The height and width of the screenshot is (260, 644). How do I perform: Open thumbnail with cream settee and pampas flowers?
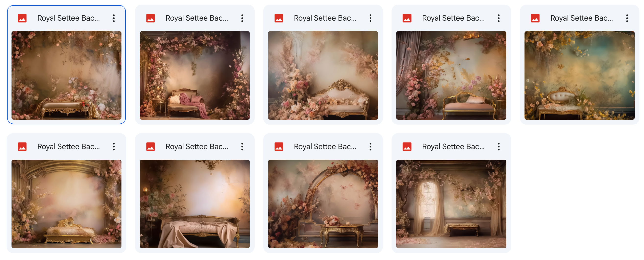[x=323, y=75]
